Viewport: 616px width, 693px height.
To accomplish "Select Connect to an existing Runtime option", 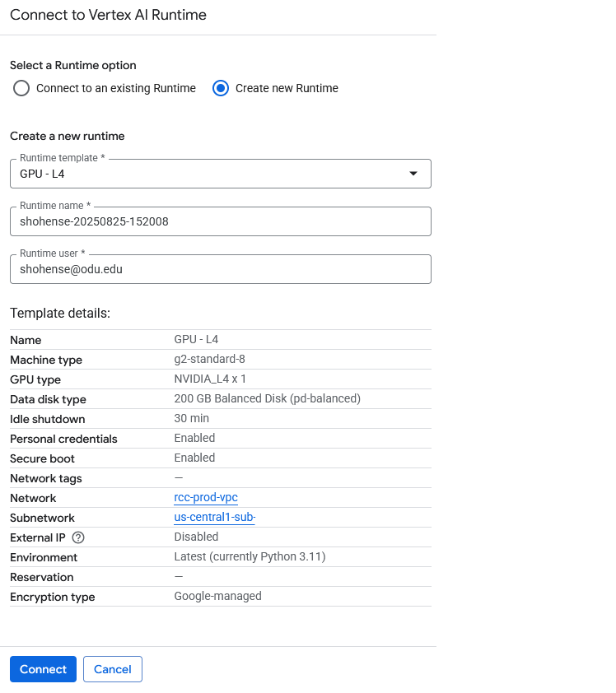I will click(x=21, y=88).
